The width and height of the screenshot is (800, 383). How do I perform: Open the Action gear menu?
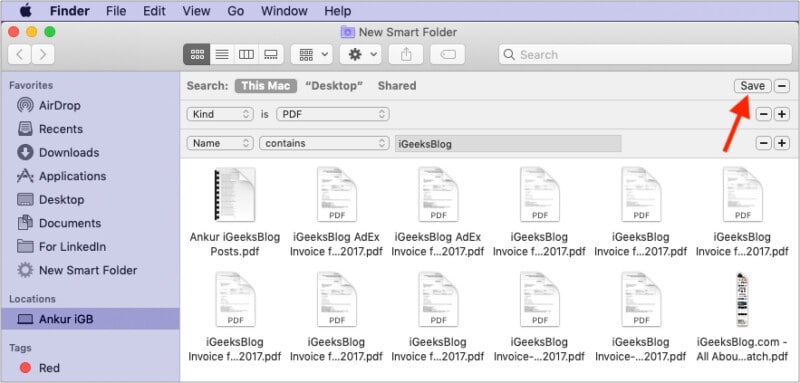click(361, 55)
